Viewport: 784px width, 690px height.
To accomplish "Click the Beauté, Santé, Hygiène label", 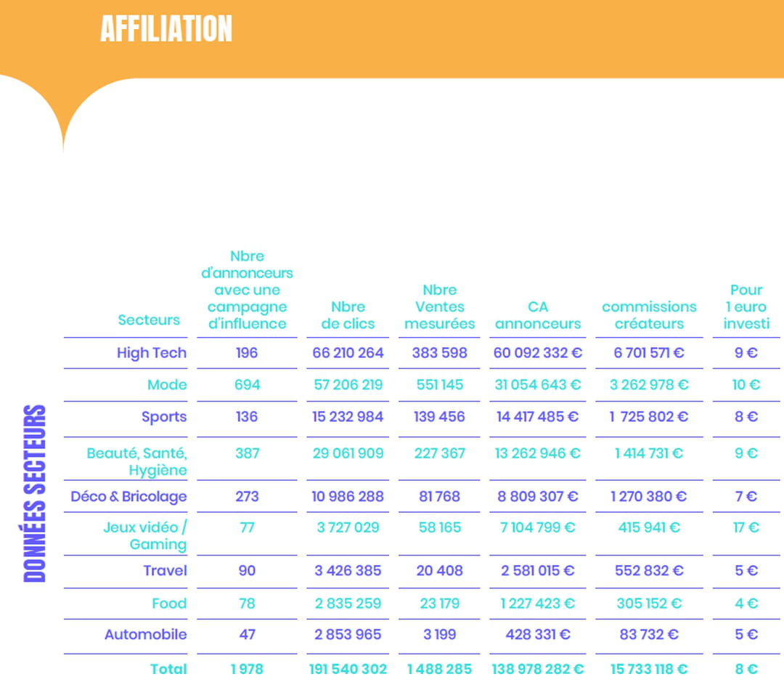I will 137,461.
